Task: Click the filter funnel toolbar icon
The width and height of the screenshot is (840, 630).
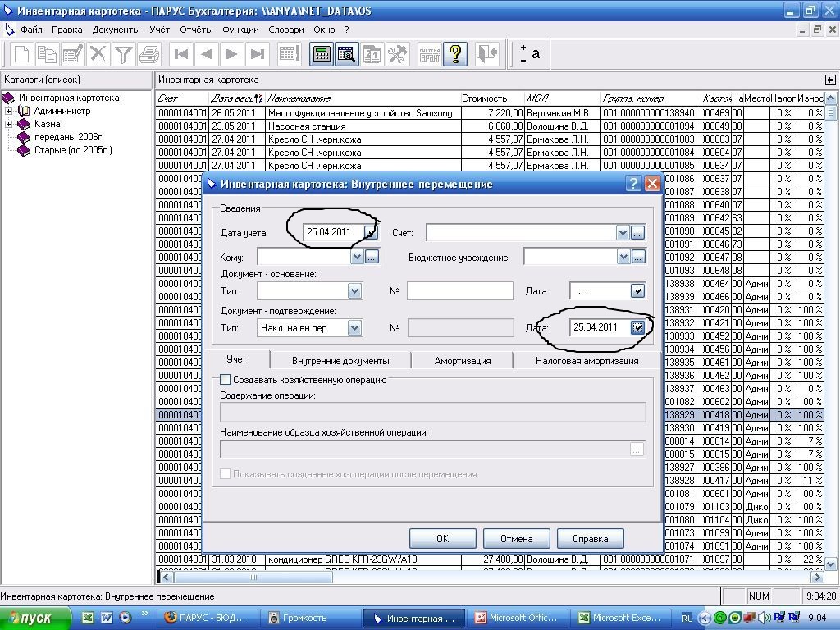Action: click(x=123, y=55)
